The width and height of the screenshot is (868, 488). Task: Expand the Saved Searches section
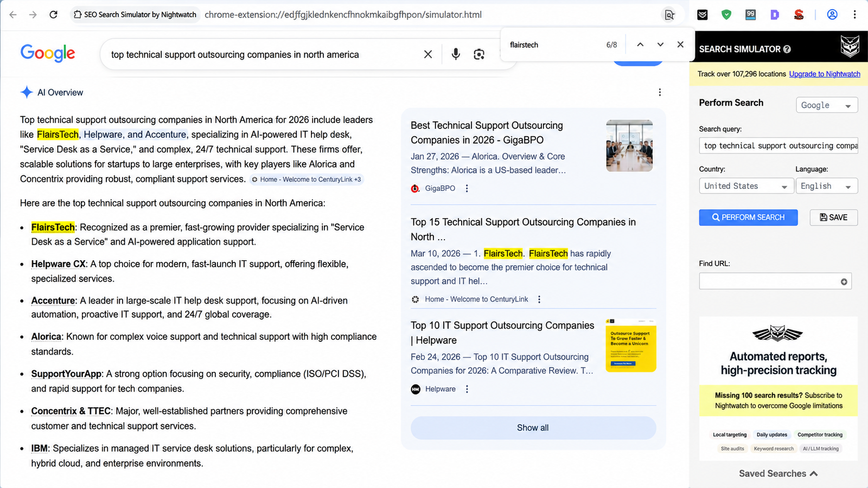click(x=778, y=473)
